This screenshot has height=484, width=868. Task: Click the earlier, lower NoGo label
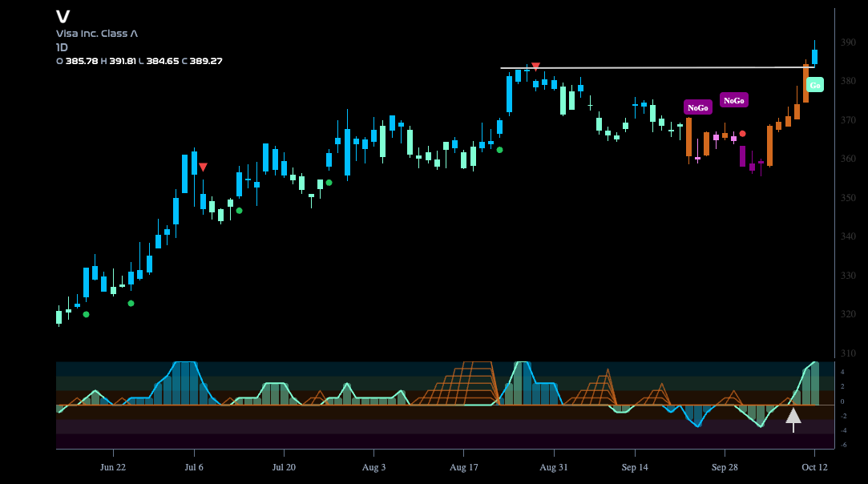pos(697,108)
